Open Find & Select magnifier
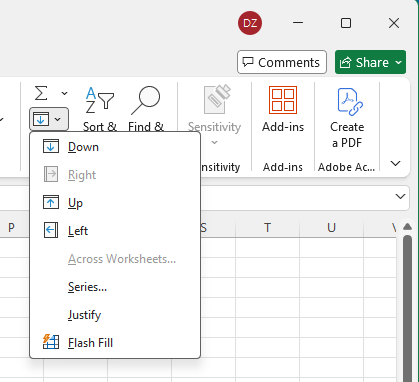The height and width of the screenshot is (382, 419). (x=146, y=109)
